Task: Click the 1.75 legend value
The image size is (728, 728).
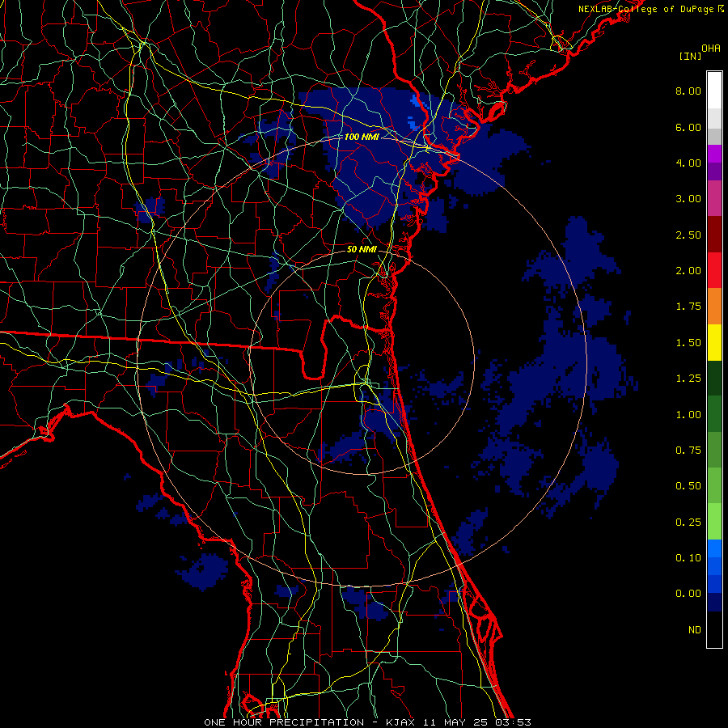Action: pos(688,307)
